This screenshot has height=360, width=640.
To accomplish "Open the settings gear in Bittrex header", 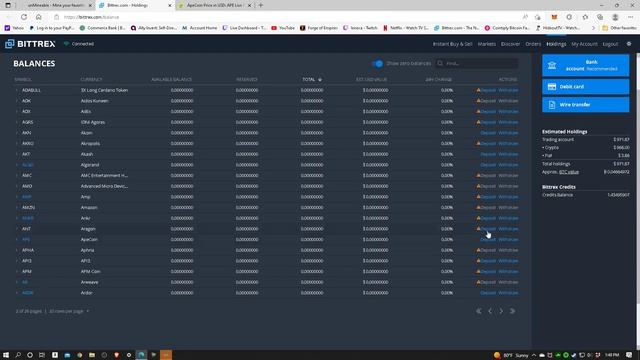I will point(629,44).
